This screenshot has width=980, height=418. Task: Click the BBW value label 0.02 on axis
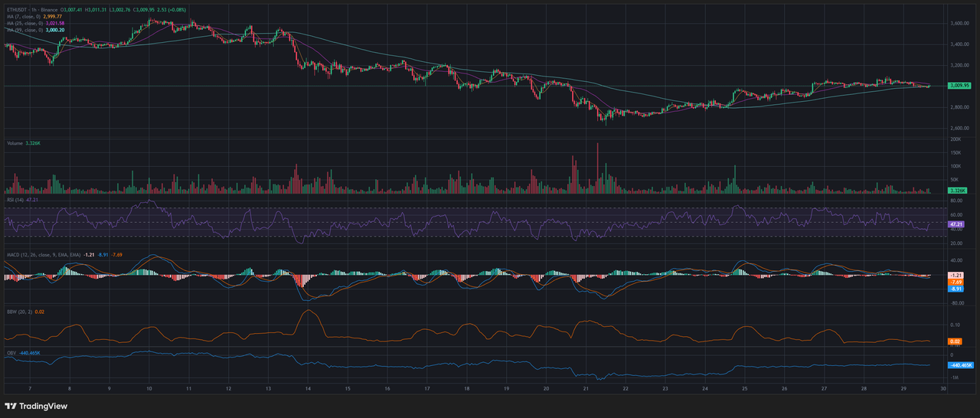(x=955, y=341)
